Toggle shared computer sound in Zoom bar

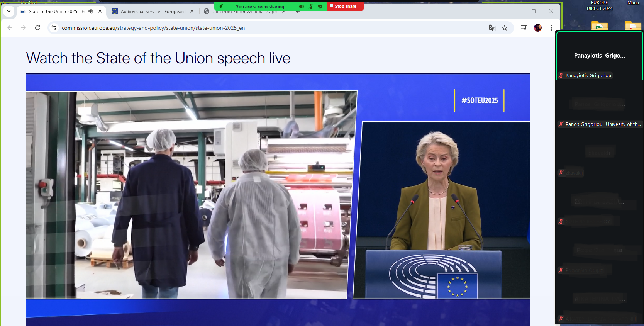point(302,7)
